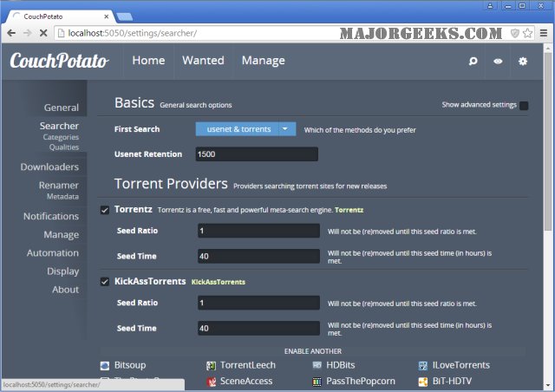Follow the green KickAssTorrents link
Screen dimensions: 555x392
click(x=218, y=282)
